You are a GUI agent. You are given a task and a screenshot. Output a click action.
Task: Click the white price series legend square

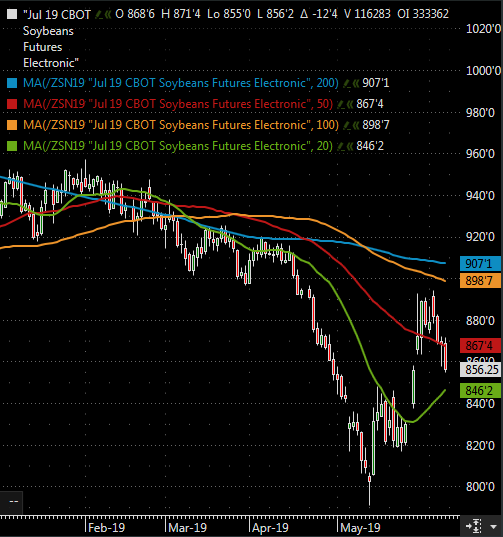pos(12,14)
